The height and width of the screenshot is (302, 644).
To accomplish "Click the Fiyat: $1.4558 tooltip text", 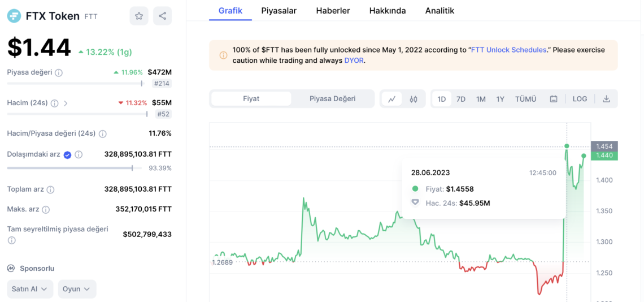I will click(x=450, y=189).
